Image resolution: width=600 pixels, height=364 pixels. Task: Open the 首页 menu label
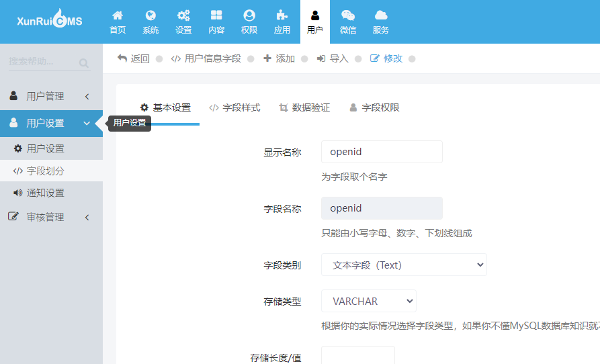click(x=118, y=30)
